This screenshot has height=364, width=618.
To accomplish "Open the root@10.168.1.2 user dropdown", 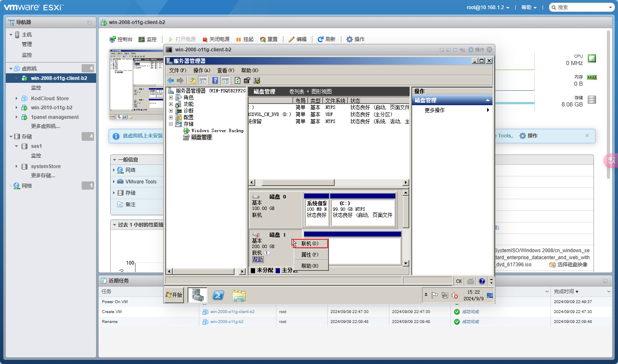I will tap(488, 7).
